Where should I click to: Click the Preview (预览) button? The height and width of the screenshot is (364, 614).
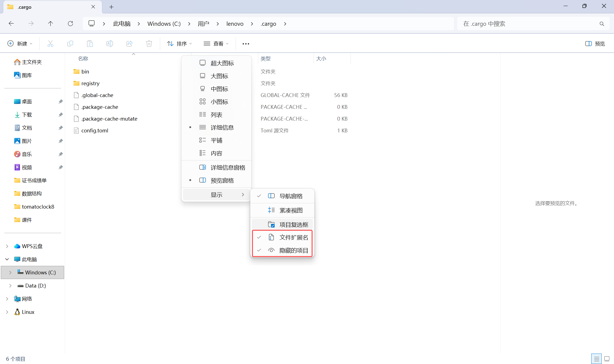point(595,44)
